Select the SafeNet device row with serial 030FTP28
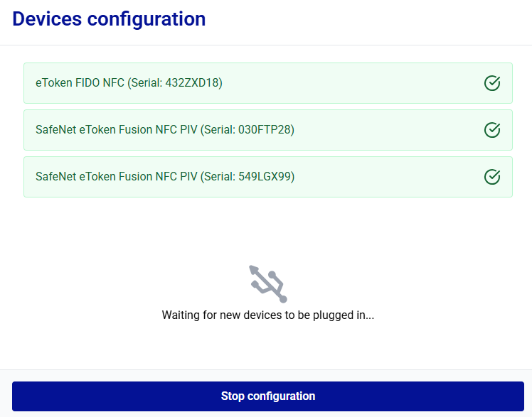The height and width of the screenshot is (417, 532). [267, 130]
